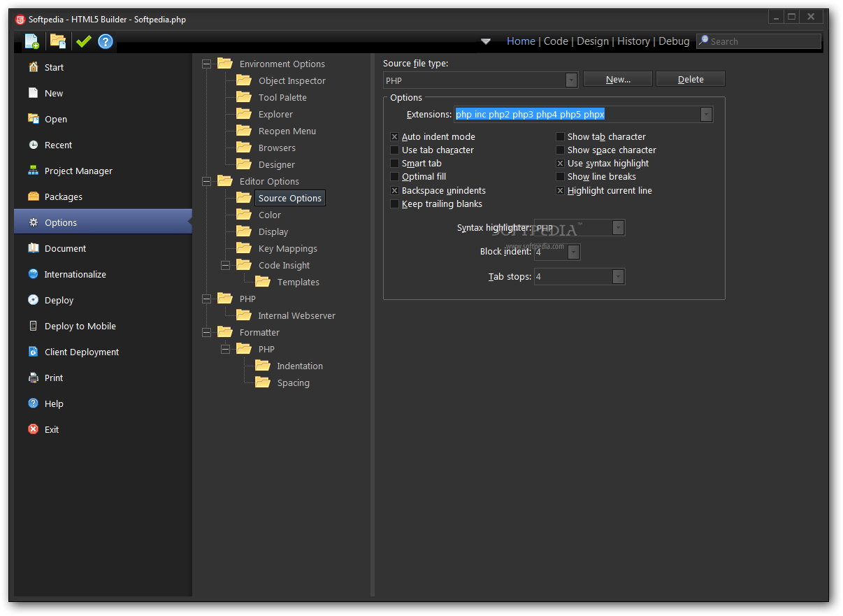Select Explorer tree node
This screenshot has width=843, height=616.
point(275,115)
